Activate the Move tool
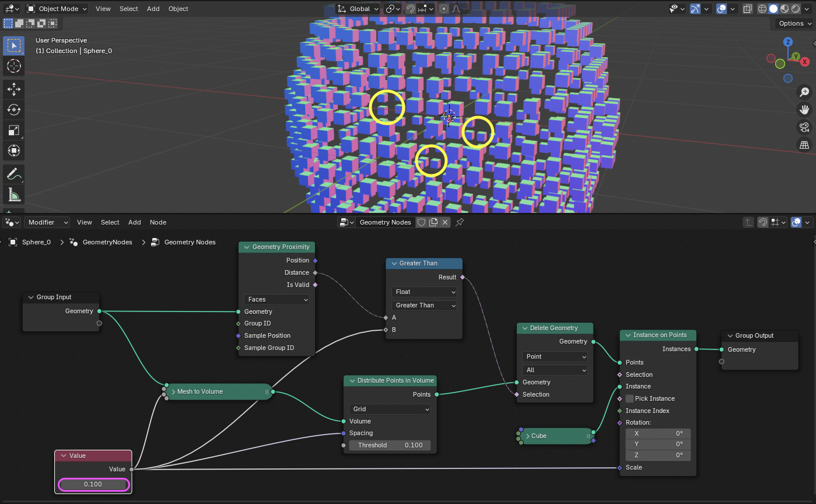The width and height of the screenshot is (816, 504). 14,89
